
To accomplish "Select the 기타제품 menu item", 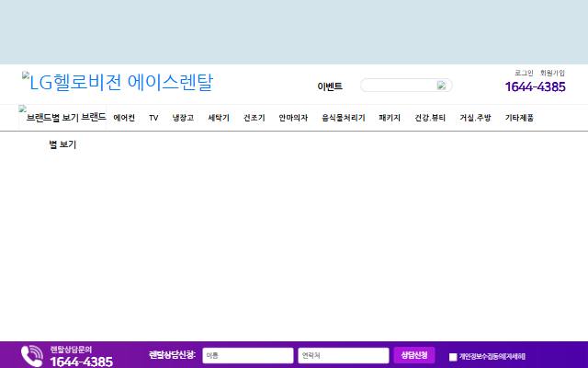I will (519, 118).
